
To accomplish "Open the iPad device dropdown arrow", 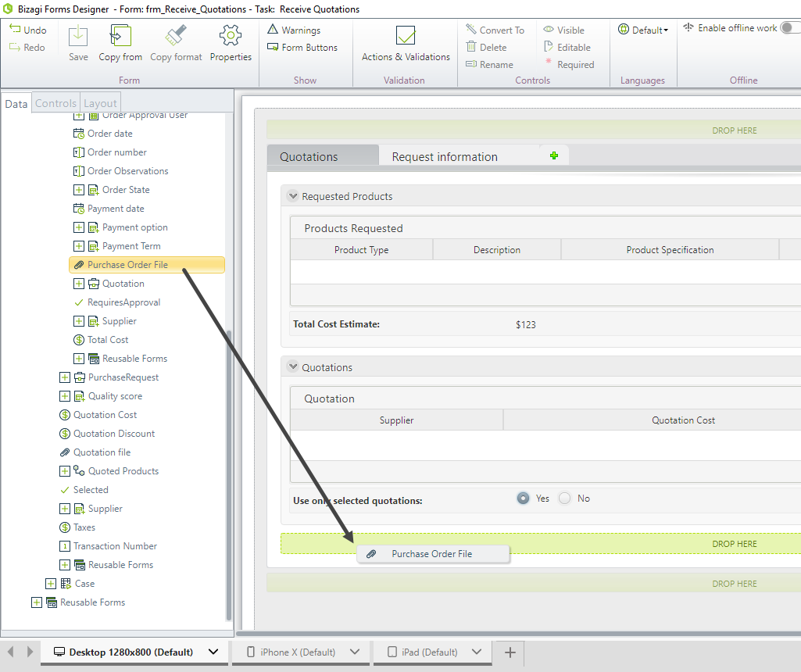I will tap(477, 652).
